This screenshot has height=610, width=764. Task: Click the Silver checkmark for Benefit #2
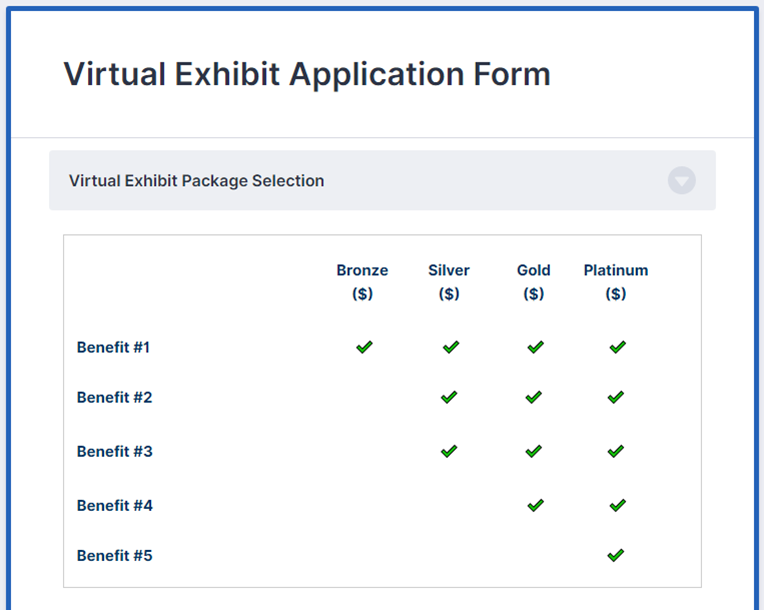449,397
